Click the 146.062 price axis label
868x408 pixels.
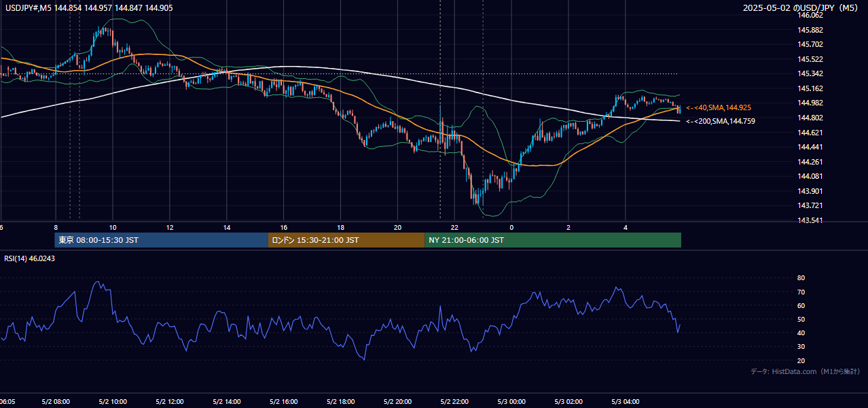coord(810,15)
